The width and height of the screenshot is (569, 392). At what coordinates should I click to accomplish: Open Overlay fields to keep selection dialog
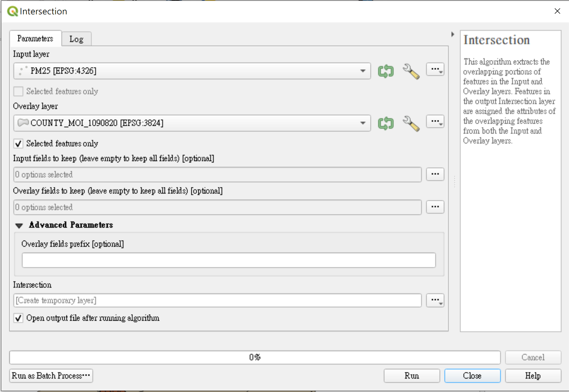435,207
